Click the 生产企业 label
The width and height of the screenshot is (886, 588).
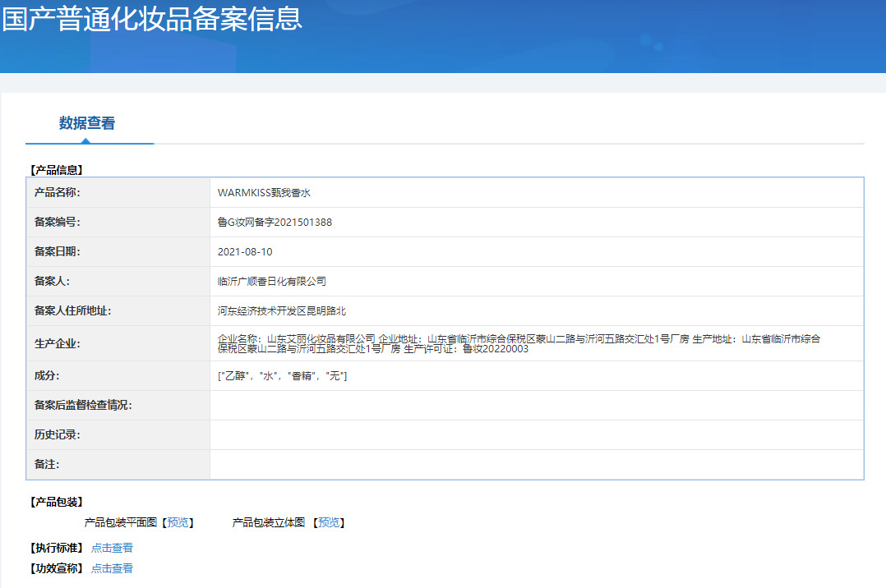click(57, 343)
